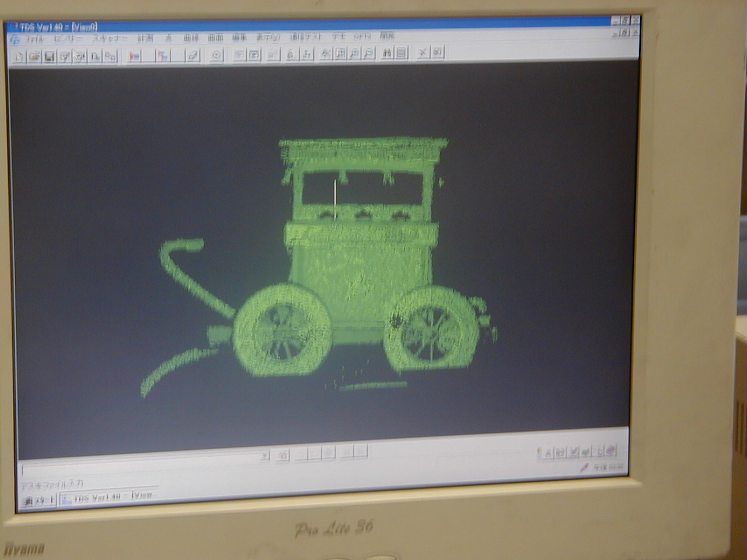
Task: Open the スキャナー (Scanner) menu
Action: pos(110,38)
